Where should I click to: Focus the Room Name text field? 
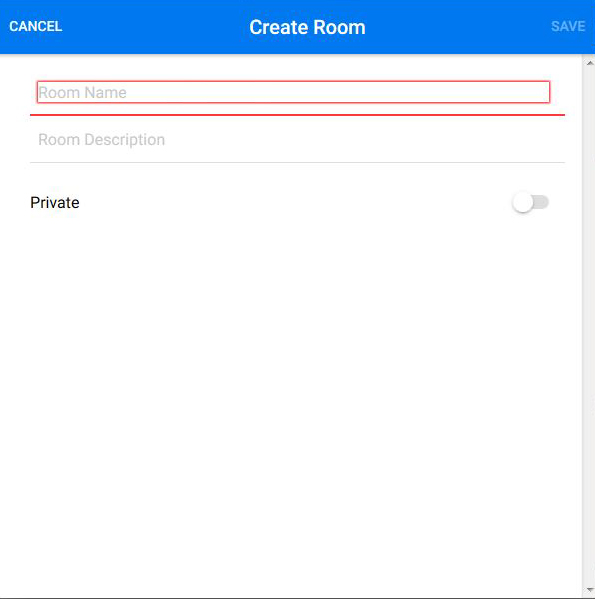[x=293, y=92]
